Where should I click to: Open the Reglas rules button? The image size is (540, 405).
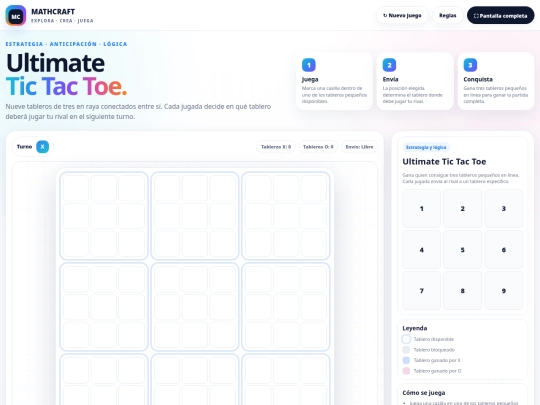pos(447,15)
